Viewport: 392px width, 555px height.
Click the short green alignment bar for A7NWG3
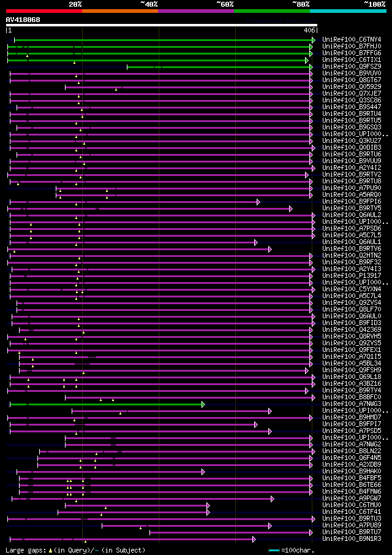(106, 404)
